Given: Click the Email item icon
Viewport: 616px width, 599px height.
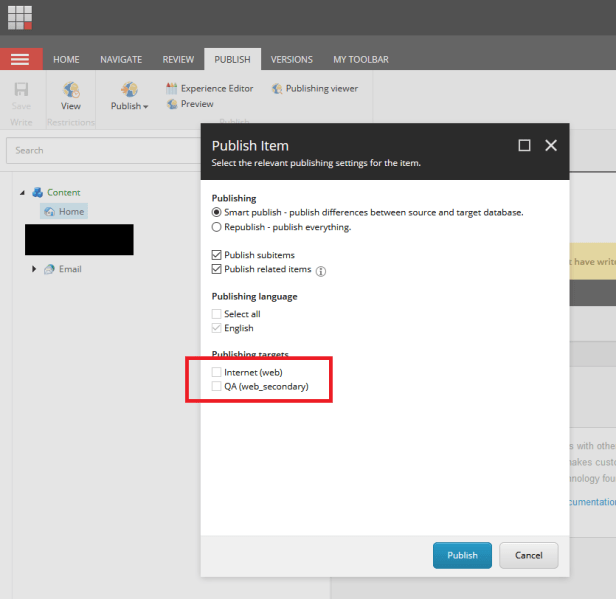Looking at the screenshot, I should [49, 269].
